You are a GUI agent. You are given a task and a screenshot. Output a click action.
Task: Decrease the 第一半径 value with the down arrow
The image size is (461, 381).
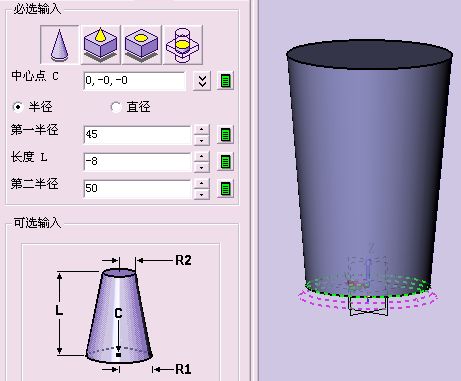[x=201, y=140]
